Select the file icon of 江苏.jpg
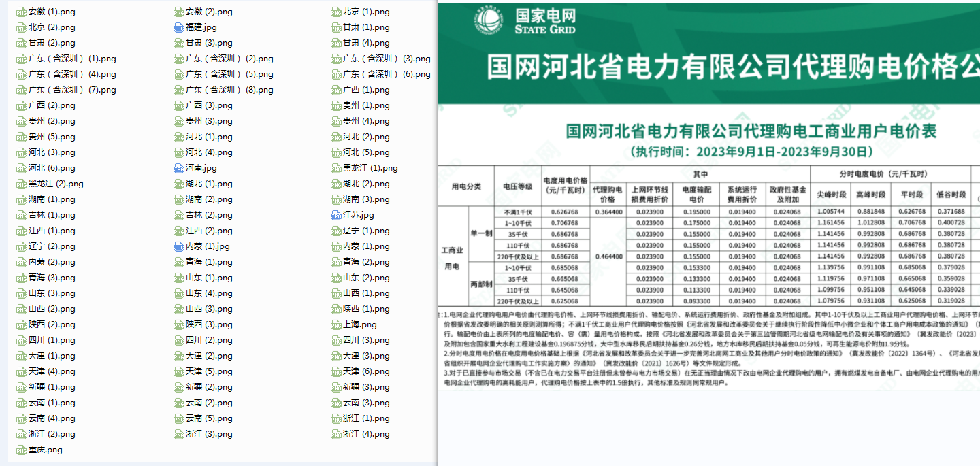The width and height of the screenshot is (980, 466). click(336, 216)
